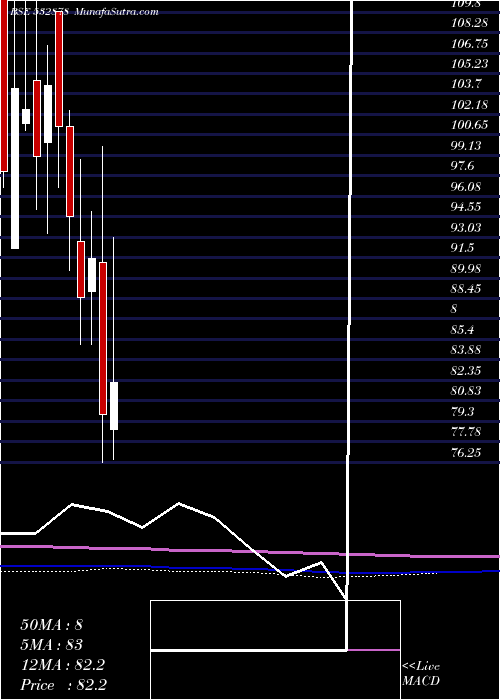Click the tall red candle ending near 79.3

[103, 338]
